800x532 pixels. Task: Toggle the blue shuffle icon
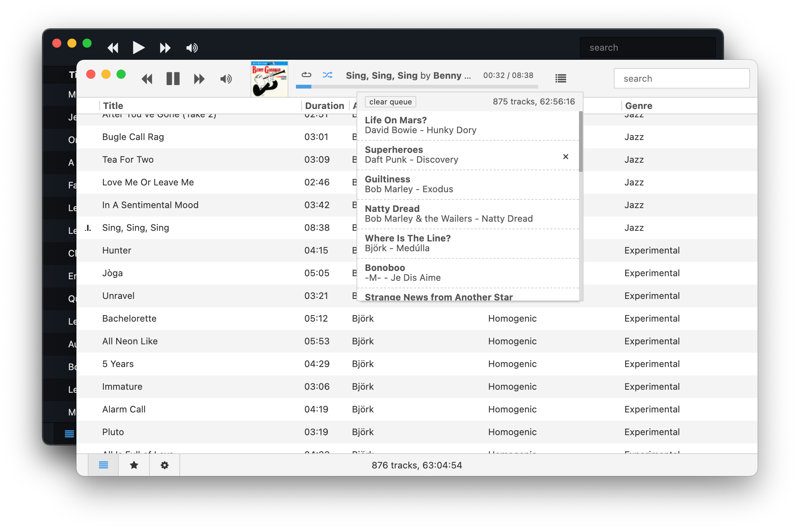point(327,75)
